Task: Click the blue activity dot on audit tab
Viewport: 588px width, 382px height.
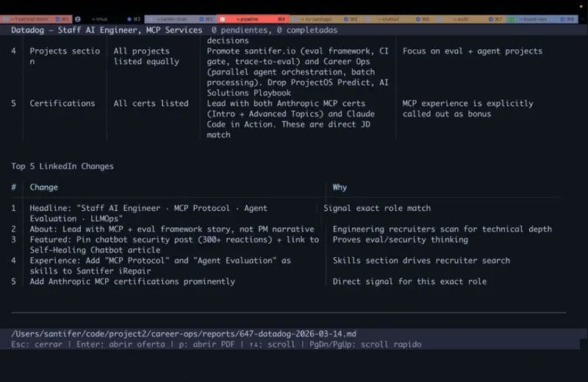Action: point(491,19)
